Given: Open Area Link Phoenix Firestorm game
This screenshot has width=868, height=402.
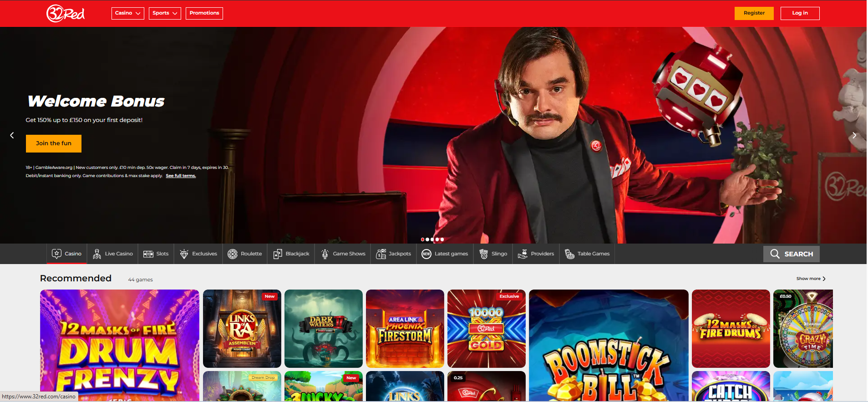Looking at the screenshot, I should 405,329.
